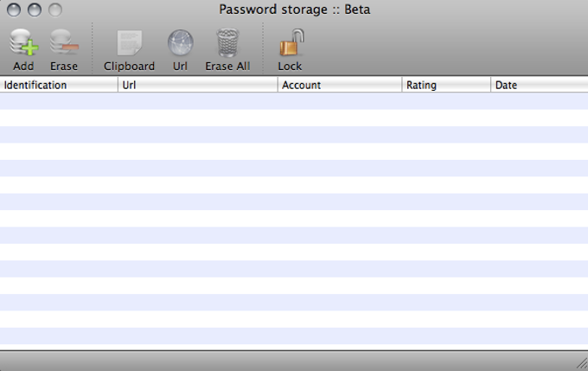Click the Lock padlock icon
This screenshot has width=588, height=371.
point(290,42)
